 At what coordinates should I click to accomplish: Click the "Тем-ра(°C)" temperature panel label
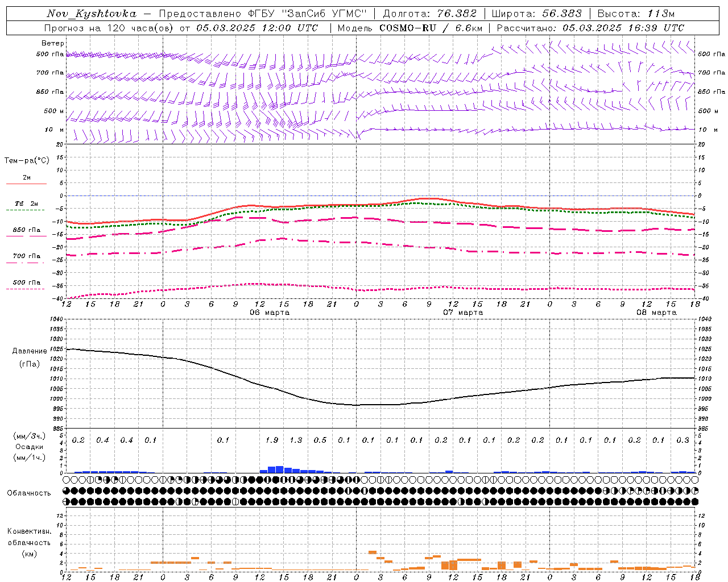[27, 161]
